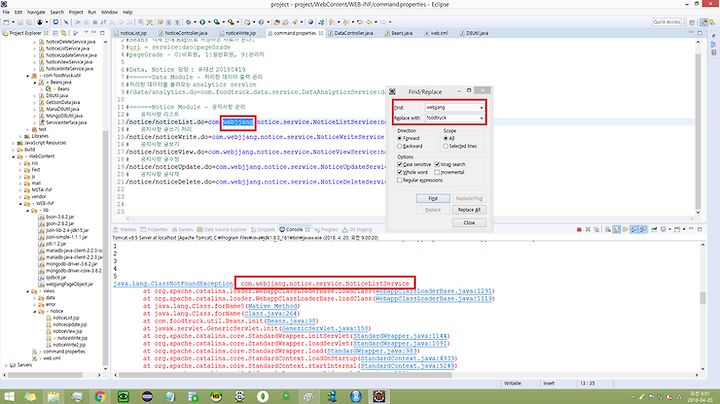Click Pin Console icon
This screenshot has height=404, width=720.
(x=654, y=230)
